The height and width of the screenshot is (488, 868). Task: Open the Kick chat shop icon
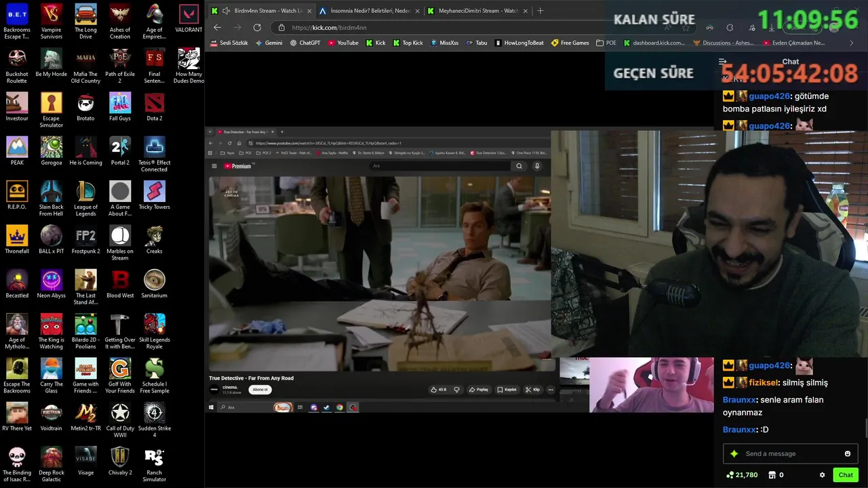coord(770,475)
